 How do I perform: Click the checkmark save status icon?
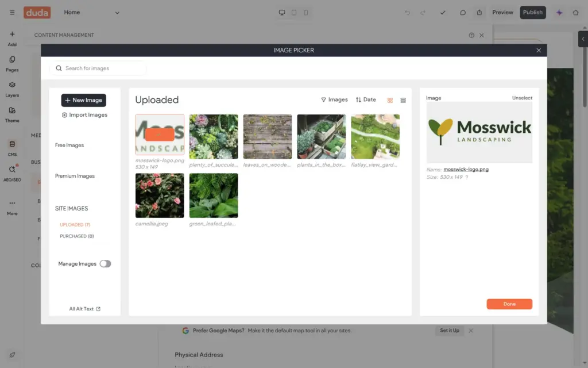click(443, 13)
